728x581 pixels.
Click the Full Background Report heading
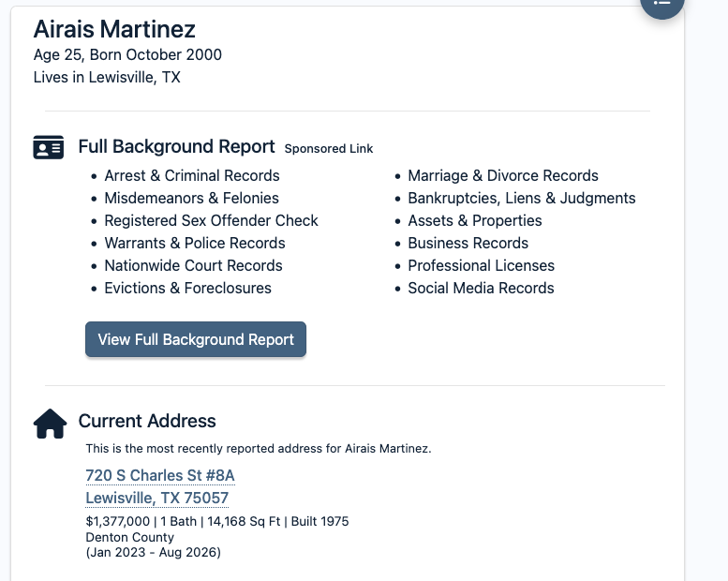point(176,147)
